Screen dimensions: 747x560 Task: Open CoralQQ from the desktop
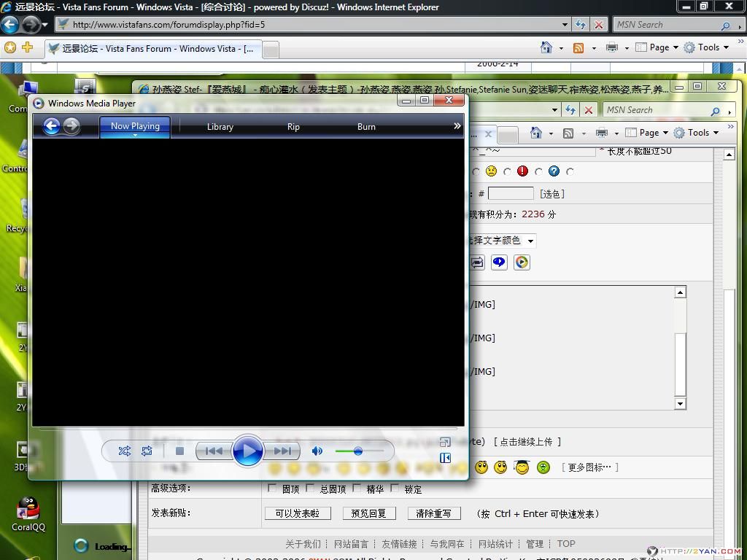(28, 509)
